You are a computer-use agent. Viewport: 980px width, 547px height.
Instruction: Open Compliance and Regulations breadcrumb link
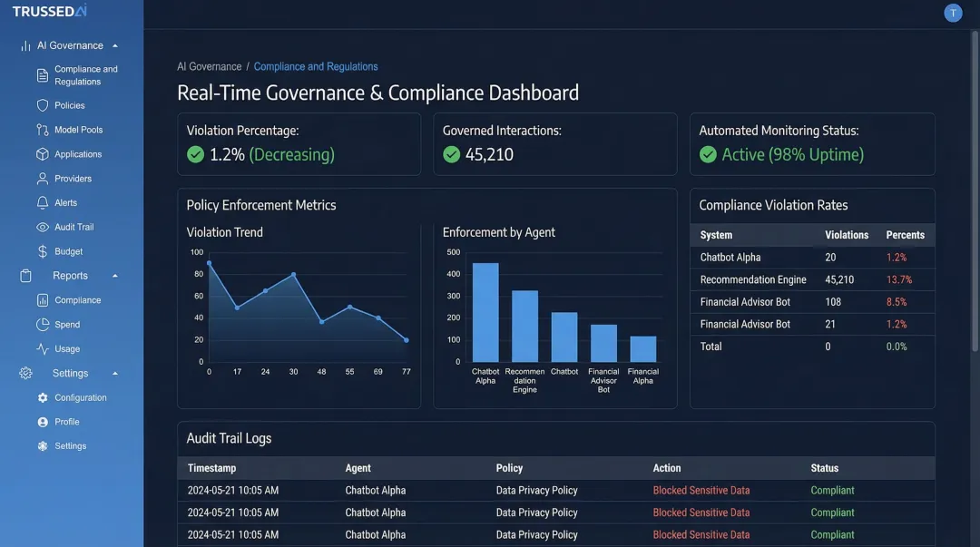(x=316, y=65)
